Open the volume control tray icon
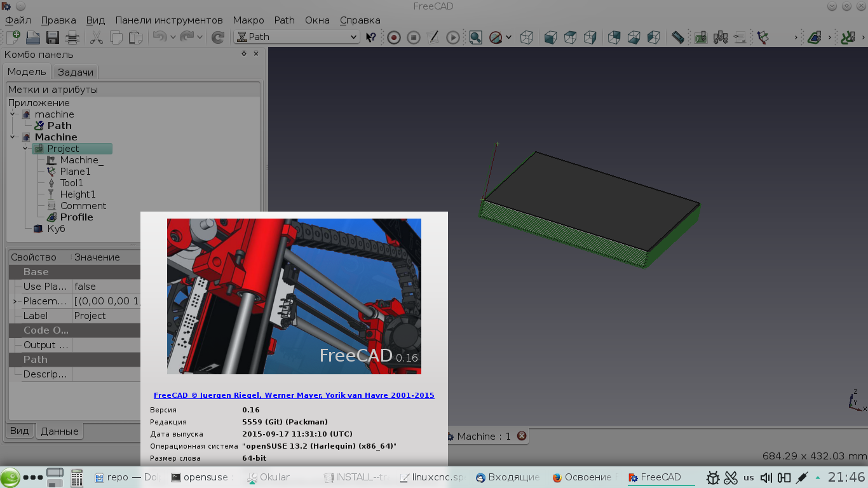This screenshot has width=868, height=488. 766,477
